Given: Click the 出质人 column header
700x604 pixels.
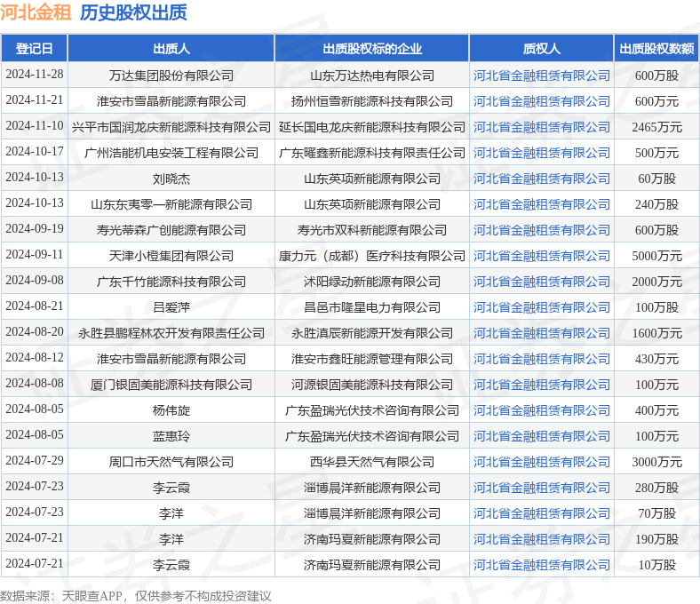Looking at the screenshot, I should pyautogui.click(x=171, y=48).
